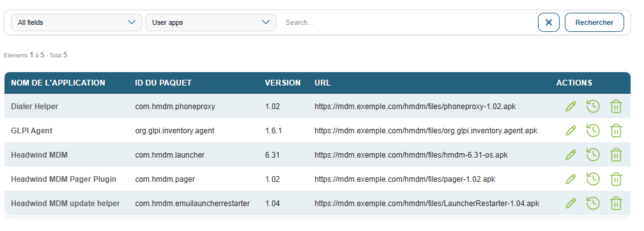
Task: Select the Dialer Helper name cell
Action: [34, 107]
